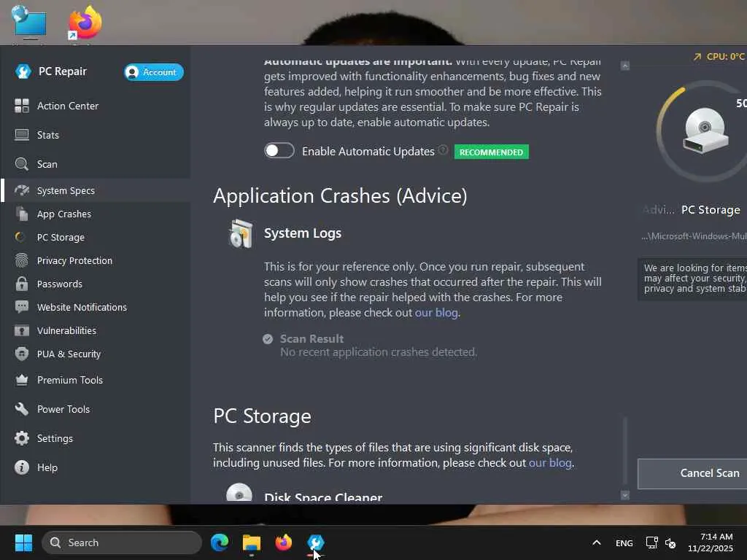Click help question mark beside Automatic Updates
Screen dimensions: 747x560
click(x=443, y=150)
